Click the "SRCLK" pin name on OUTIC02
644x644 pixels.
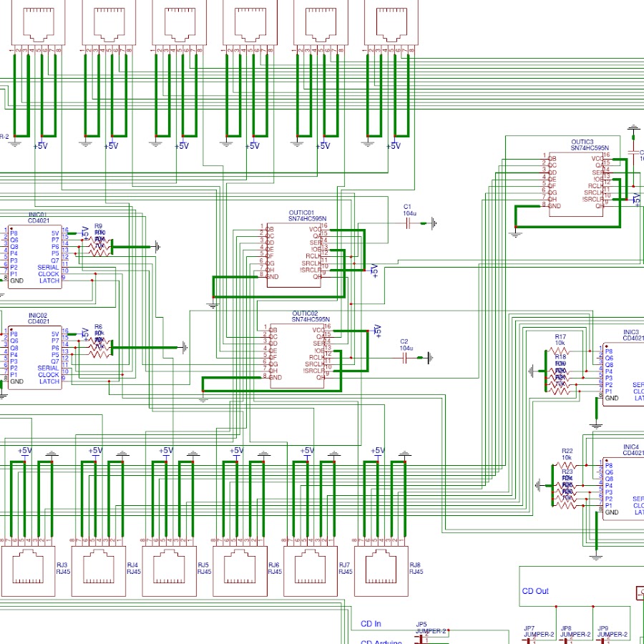tap(315, 364)
